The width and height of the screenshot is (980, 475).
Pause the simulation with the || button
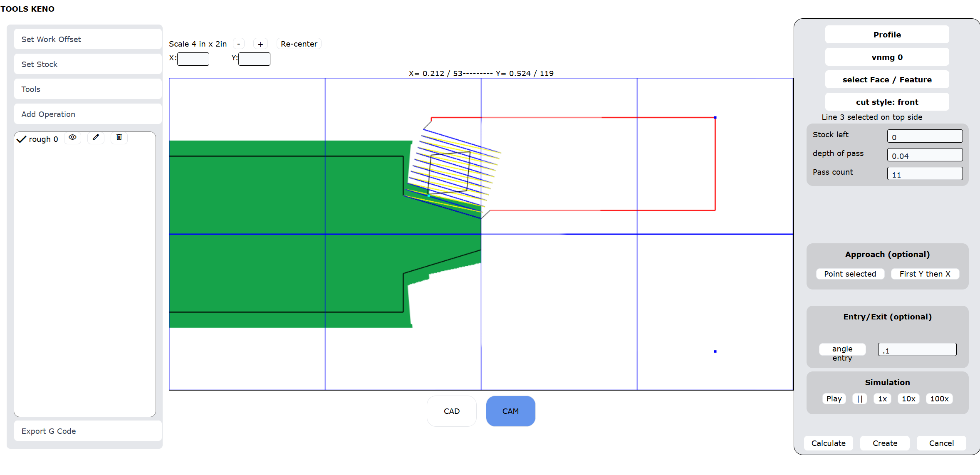click(x=859, y=398)
